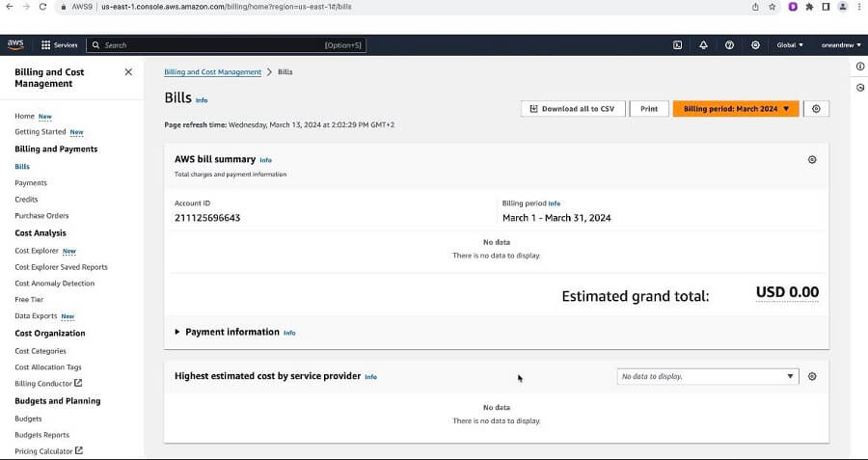
Task: Open the browser three-dot menu
Action: point(858,7)
